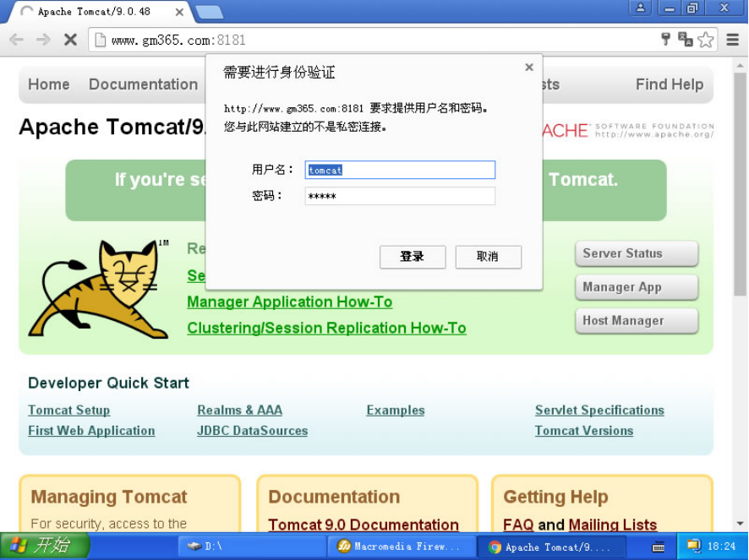Click the Tomcat cat logo image
Screen dimensions: 749x560
point(98,290)
